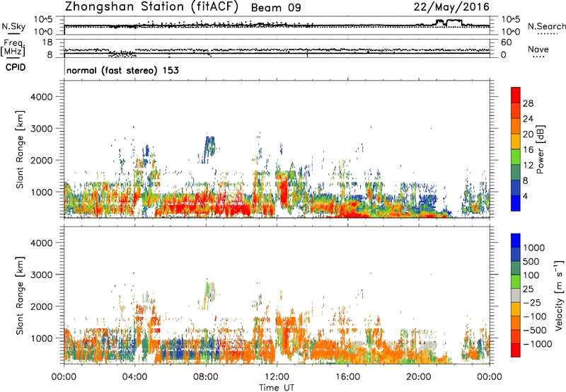
Task: Click the date "22/May/2016"
Action: (451, 7)
